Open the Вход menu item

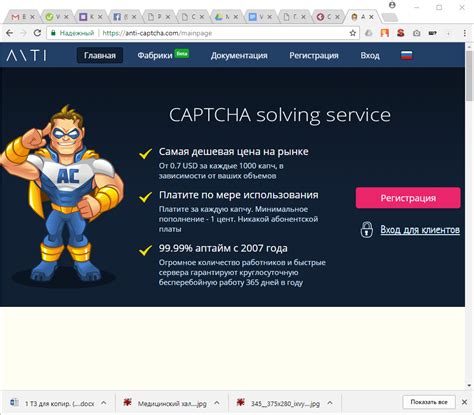[370, 55]
